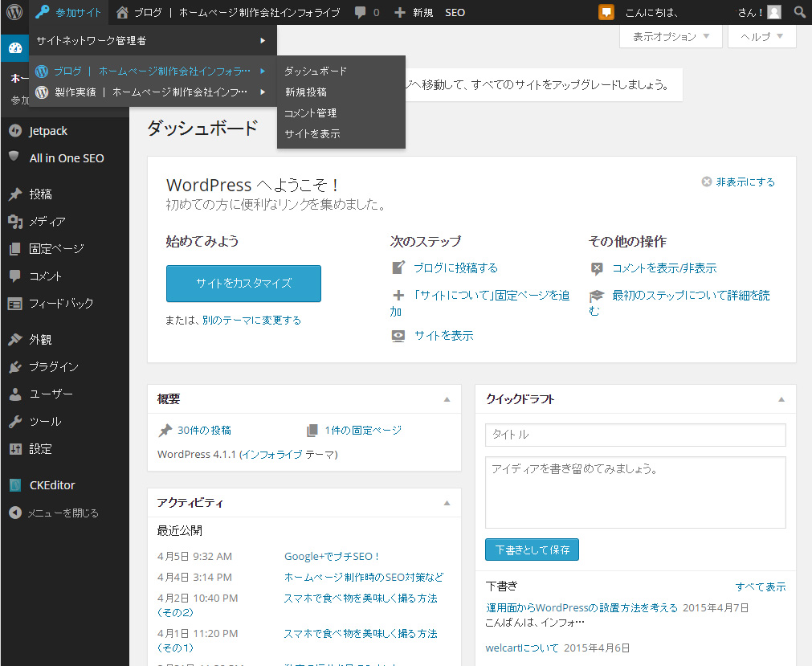This screenshot has height=666, width=812.
Task: Open the スマホで食べ物を美味しく撮る方法 (その2) link
Action: point(361,599)
